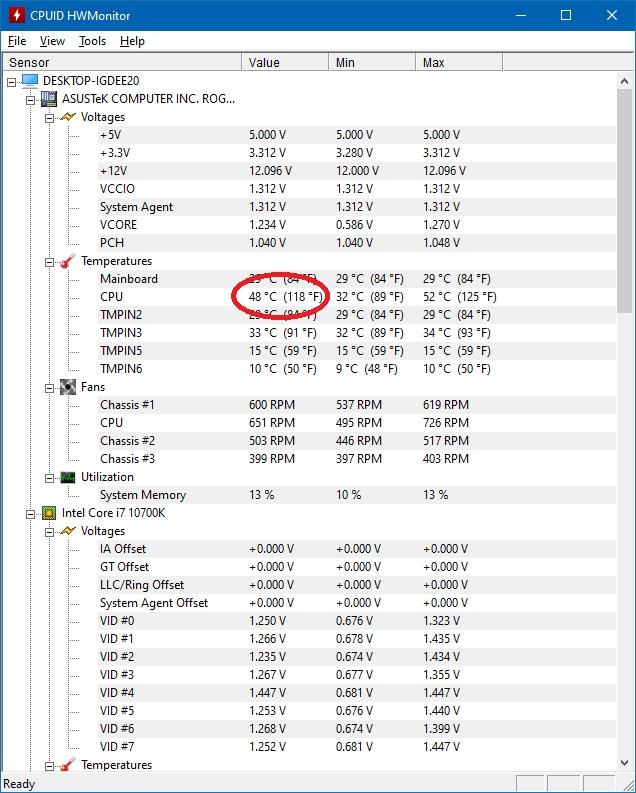
Task: Select the VCORE row
Action: click(x=357, y=225)
